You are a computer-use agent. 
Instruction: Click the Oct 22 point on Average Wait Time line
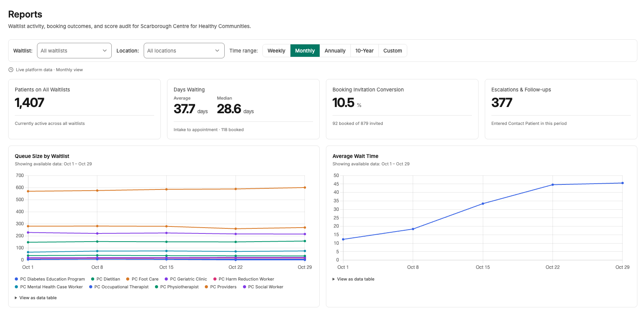553,185
